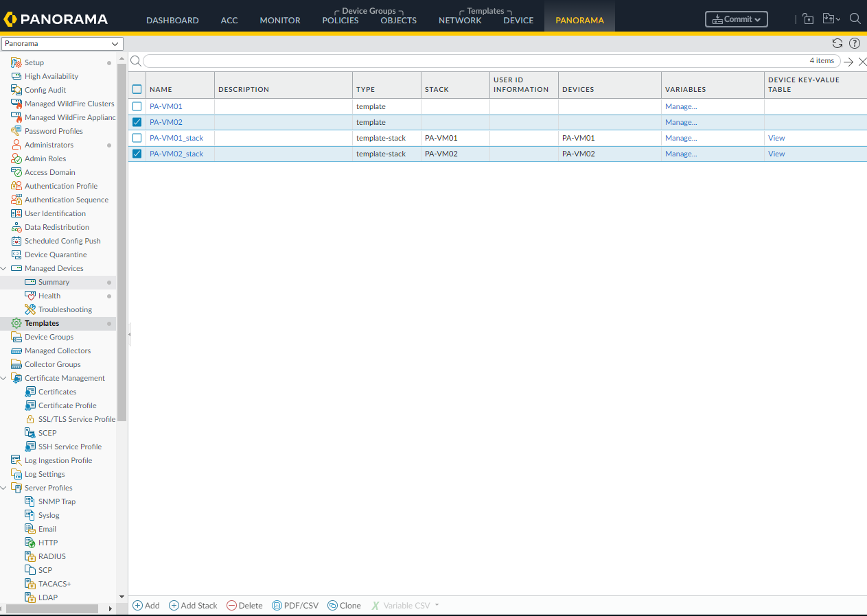Switch to the OBJECTS tab
Image resolution: width=867 pixels, height=616 pixels.
(x=399, y=21)
